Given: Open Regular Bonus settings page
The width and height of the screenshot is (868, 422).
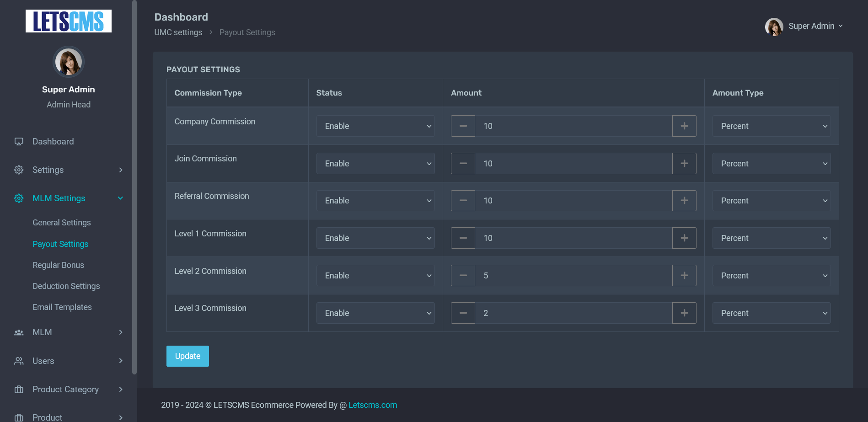Looking at the screenshot, I should tap(58, 265).
